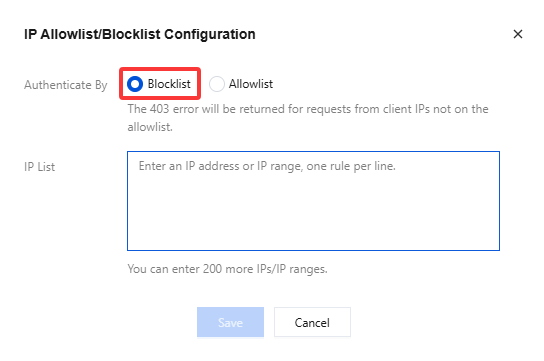
Task: Click the 403 error description hint text
Action: (308, 118)
